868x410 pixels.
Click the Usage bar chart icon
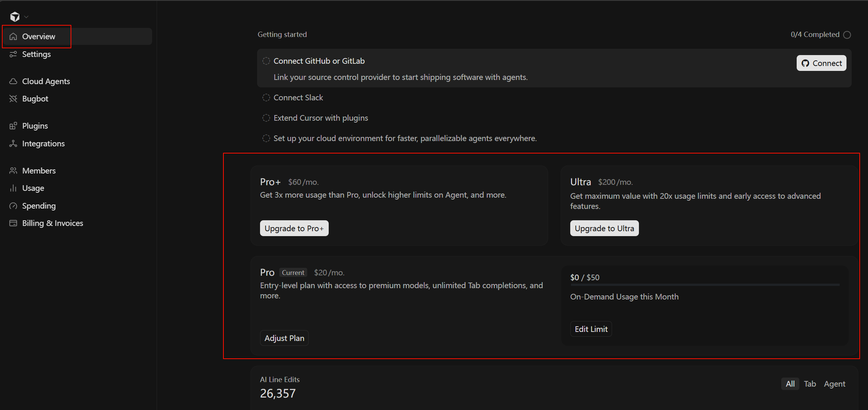pos(13,188)
